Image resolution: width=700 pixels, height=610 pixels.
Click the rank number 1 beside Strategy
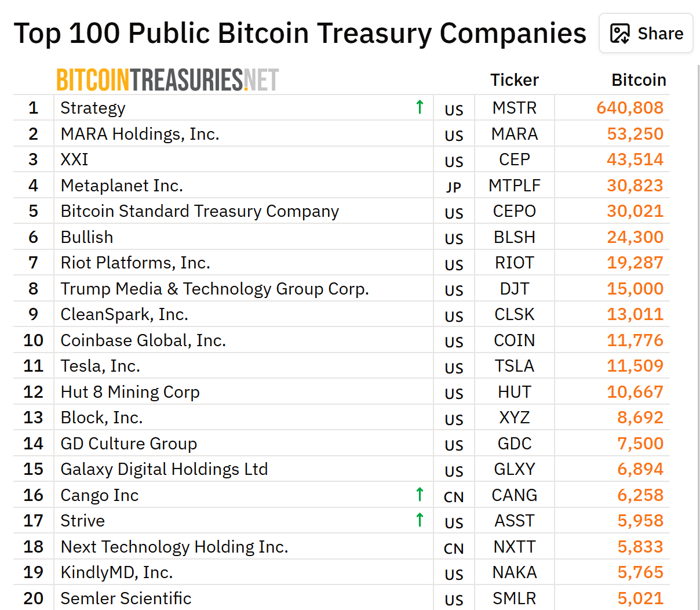[x=33, y=107]
